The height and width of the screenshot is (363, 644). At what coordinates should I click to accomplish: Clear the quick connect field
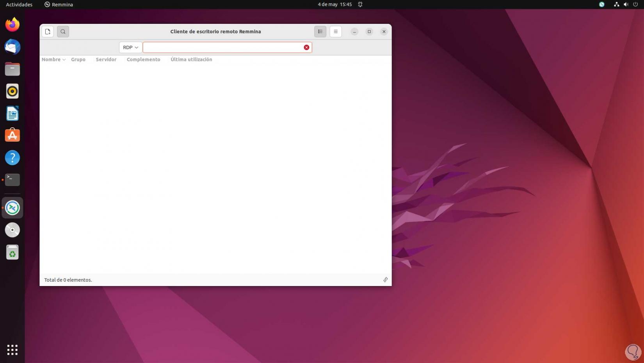click(306, 47)
